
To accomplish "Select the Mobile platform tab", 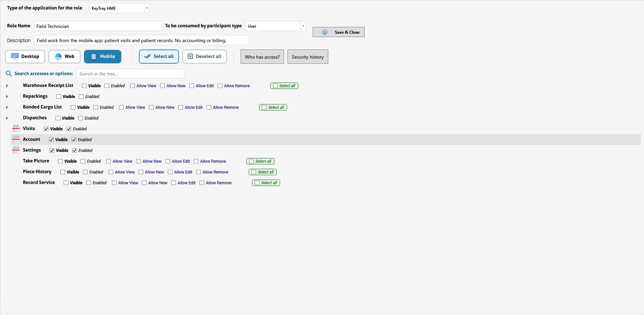I will pos(102,57).
